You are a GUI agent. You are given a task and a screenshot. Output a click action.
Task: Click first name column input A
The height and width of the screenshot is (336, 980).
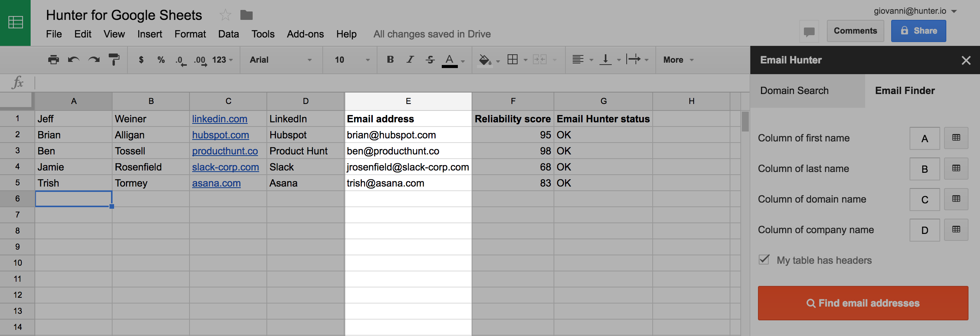point(924,138)
